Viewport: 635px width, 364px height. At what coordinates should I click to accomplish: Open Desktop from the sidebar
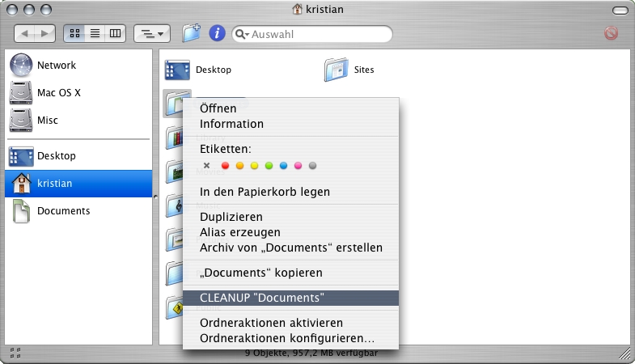(78, 156)
